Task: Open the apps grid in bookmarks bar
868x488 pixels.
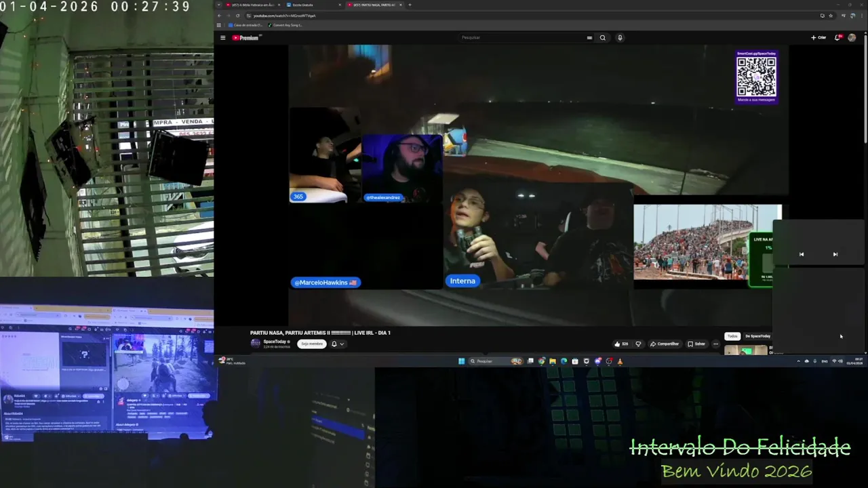Action: coord(219,25)
